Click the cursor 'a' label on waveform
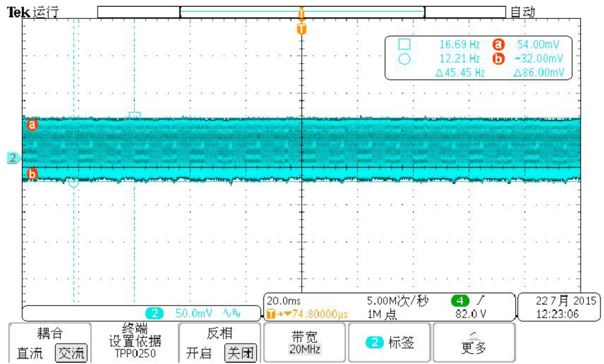The image size is (604, 364). point(32,125)
